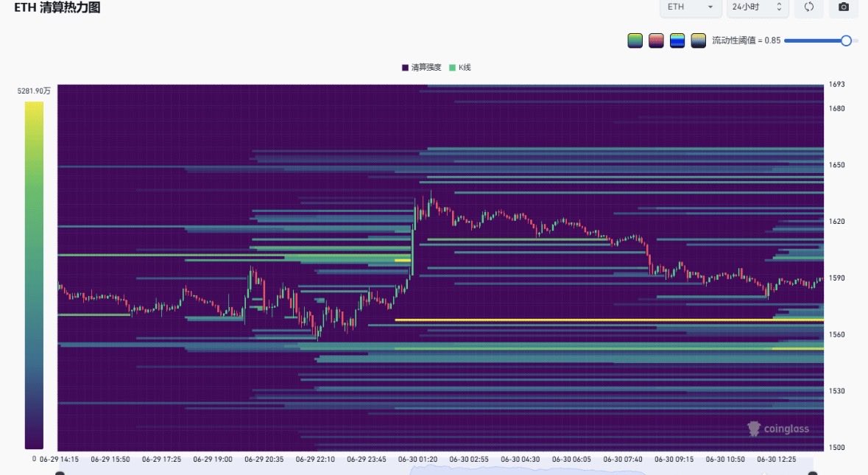Click the 06-30 09:15 time label

point(674,460)
